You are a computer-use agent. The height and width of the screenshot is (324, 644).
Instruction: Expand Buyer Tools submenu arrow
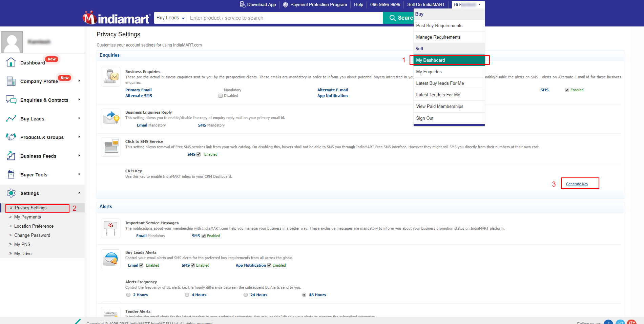(79, 174)
